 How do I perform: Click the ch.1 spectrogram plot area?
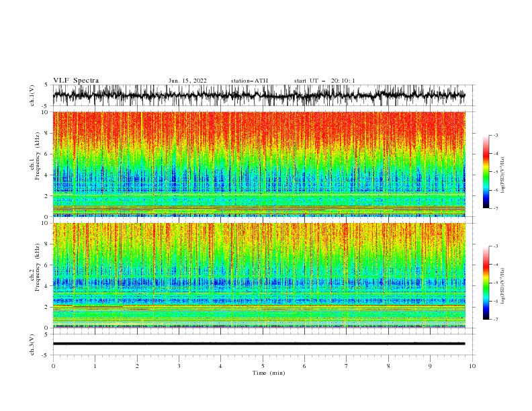click(x=259, y=164)
